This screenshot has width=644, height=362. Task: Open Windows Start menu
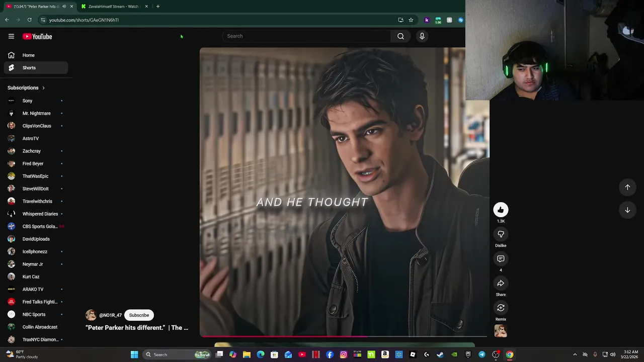click(134, 354)
